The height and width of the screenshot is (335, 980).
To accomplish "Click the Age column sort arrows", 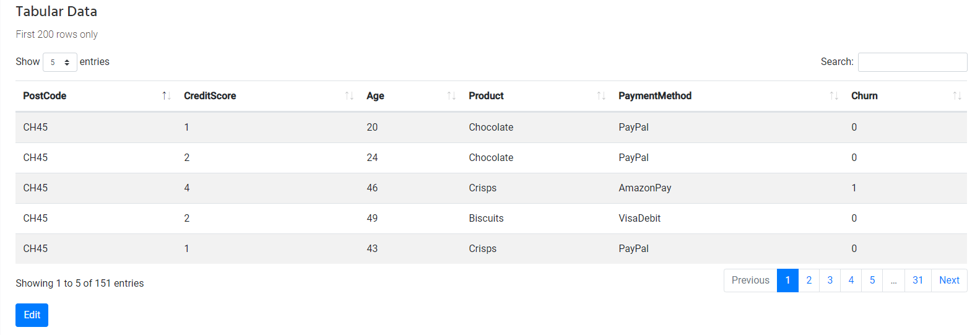I will pos(451,96).
